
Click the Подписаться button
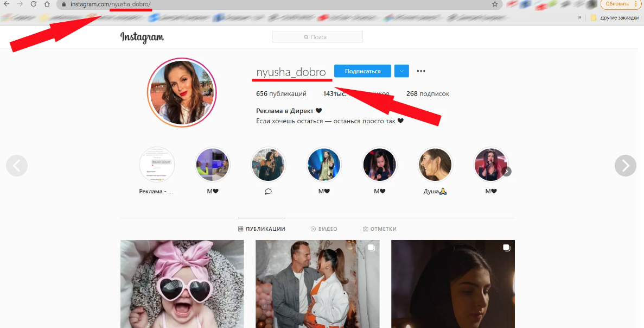tap(362, 71)
